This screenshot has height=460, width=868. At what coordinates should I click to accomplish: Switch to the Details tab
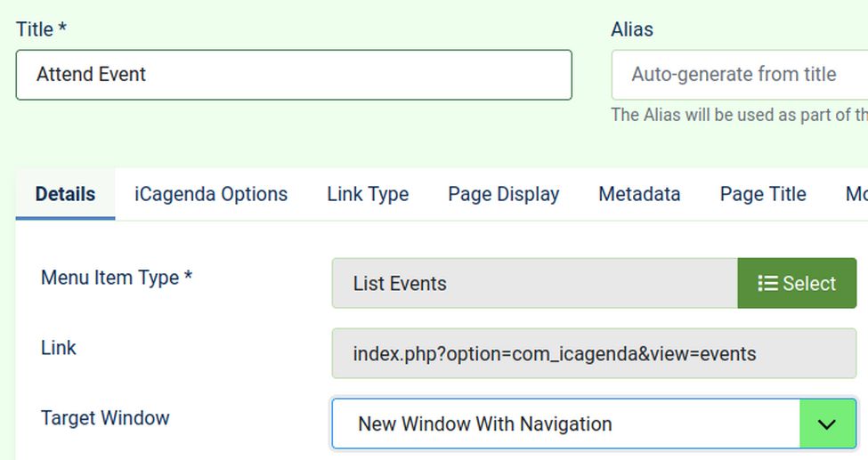[65, 194]
